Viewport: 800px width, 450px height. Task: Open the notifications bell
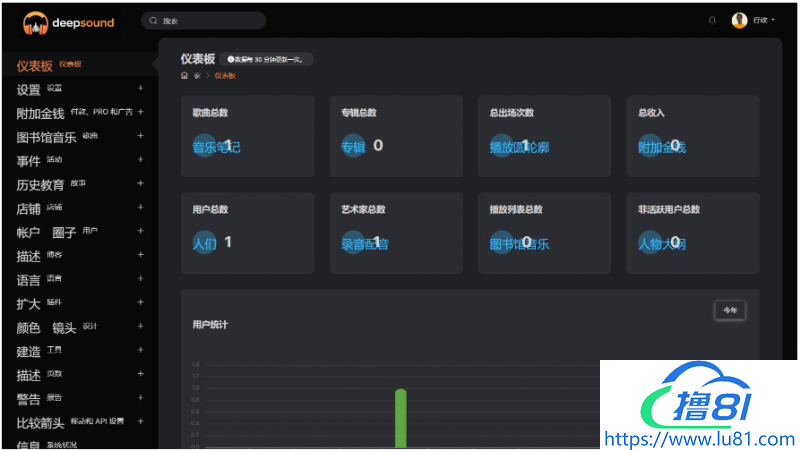coord(712,21)
